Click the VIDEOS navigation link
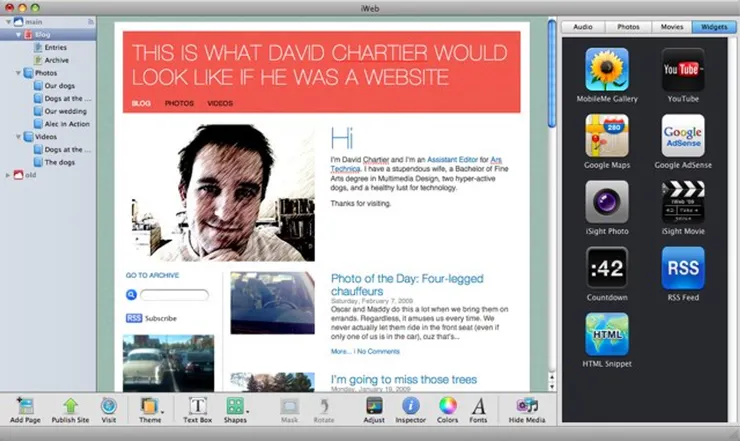This screenshot has height=441, width=740. [220, 103]
